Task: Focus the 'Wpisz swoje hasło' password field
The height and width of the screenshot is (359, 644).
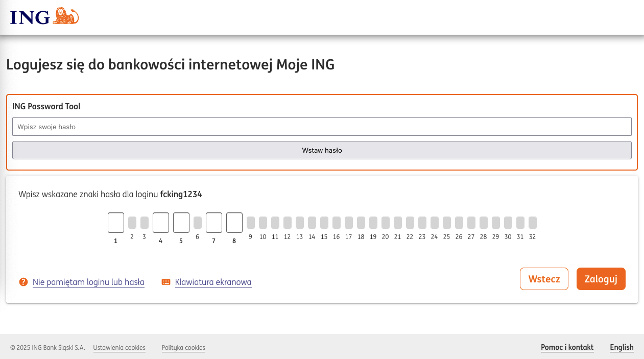Action: 322,127
